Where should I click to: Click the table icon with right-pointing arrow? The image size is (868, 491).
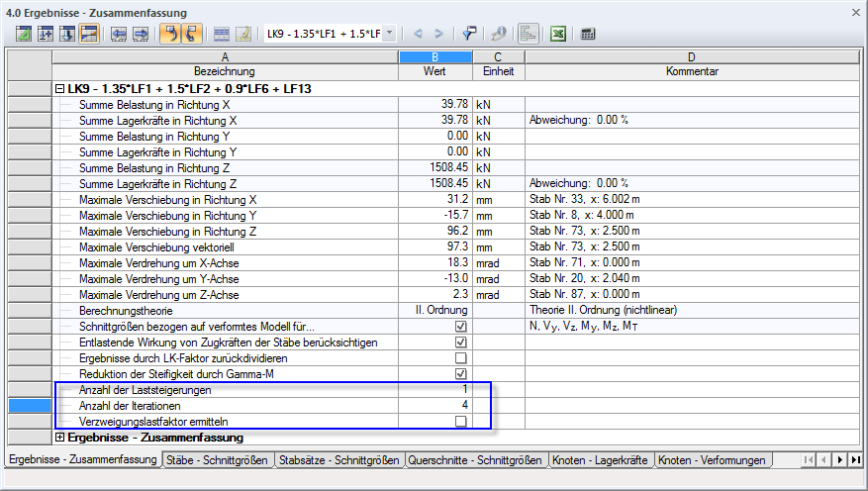(x=141, y=34)
